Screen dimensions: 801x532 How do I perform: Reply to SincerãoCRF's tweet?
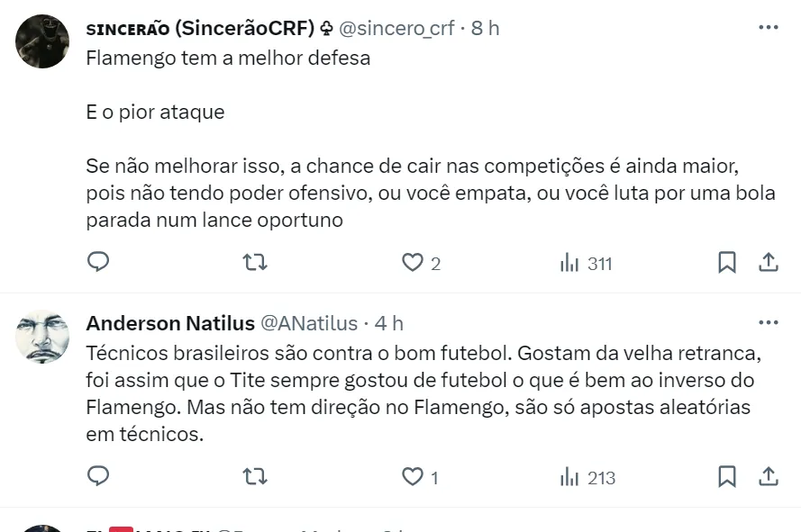(x=98, y=262)
